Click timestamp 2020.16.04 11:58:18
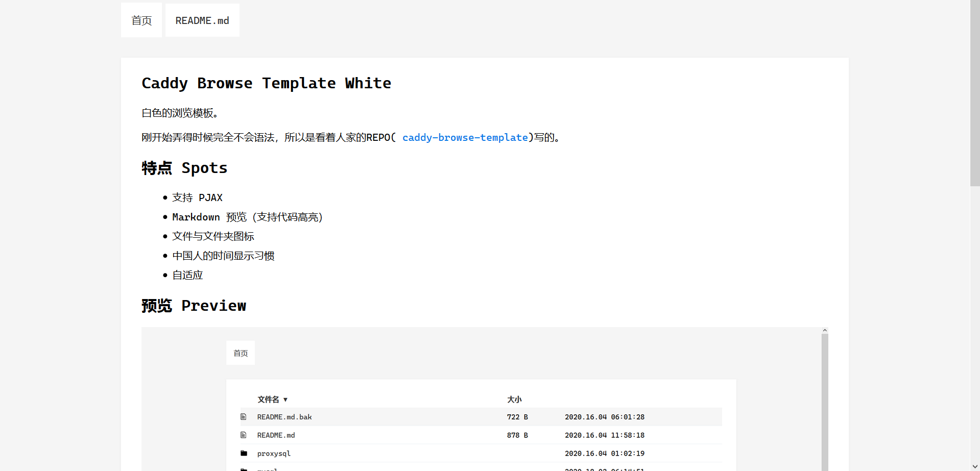This screenshot has height=471, width=980. [605, 435]
